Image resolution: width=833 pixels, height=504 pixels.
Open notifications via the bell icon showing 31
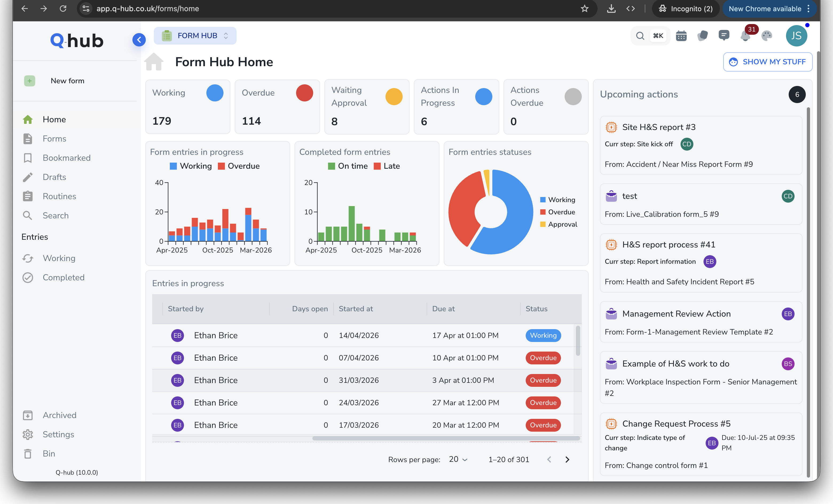pyautogui.click(x=745, y=36)
